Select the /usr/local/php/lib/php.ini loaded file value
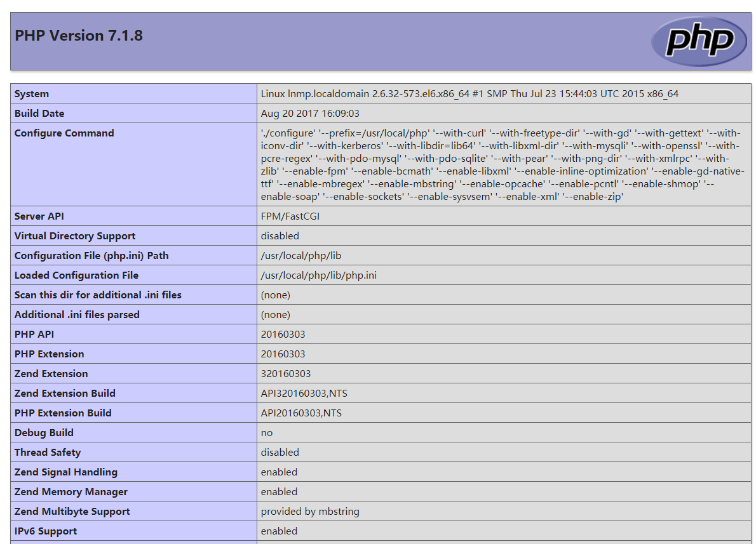This screenshot has height=544, width=756. [319, 275]
